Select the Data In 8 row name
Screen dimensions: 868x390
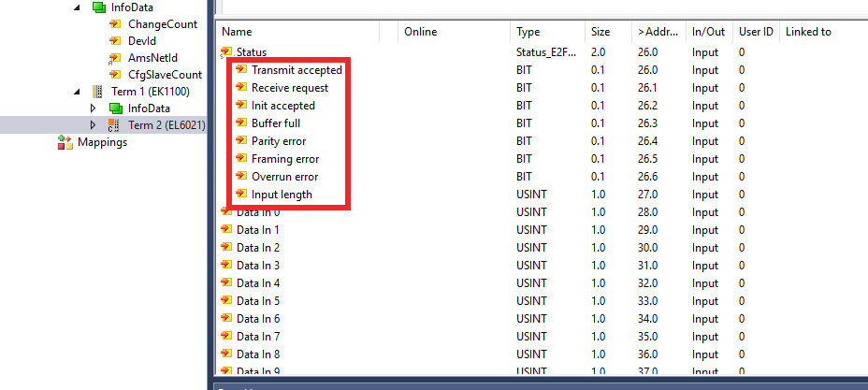click(258, 354)
